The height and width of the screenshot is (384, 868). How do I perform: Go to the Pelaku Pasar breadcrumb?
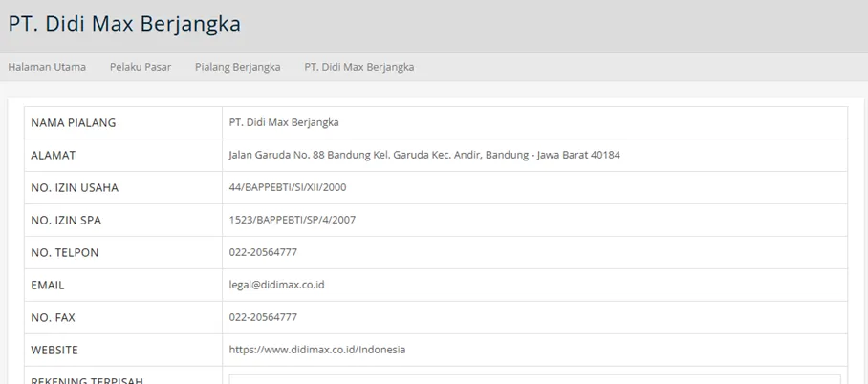coord(141,67)
